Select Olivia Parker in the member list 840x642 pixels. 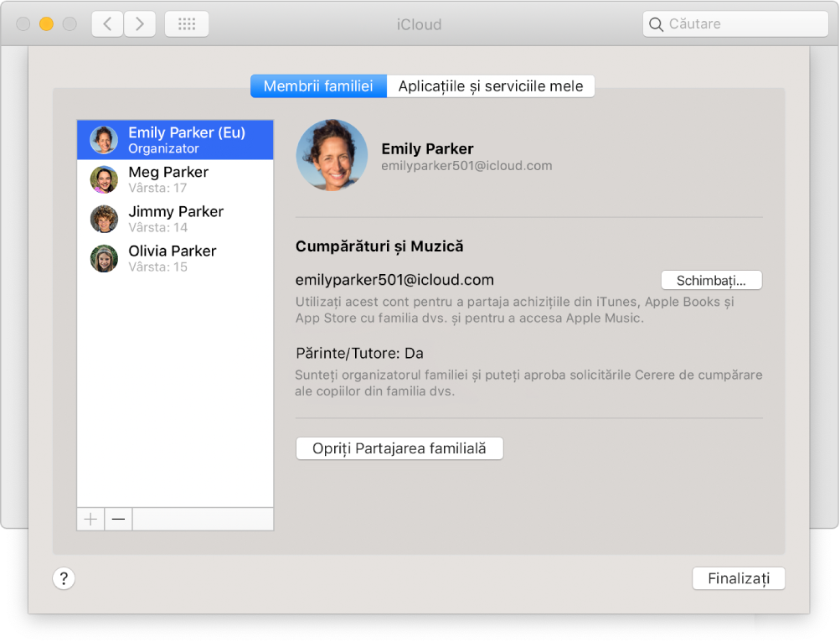(x=175, y=258)
